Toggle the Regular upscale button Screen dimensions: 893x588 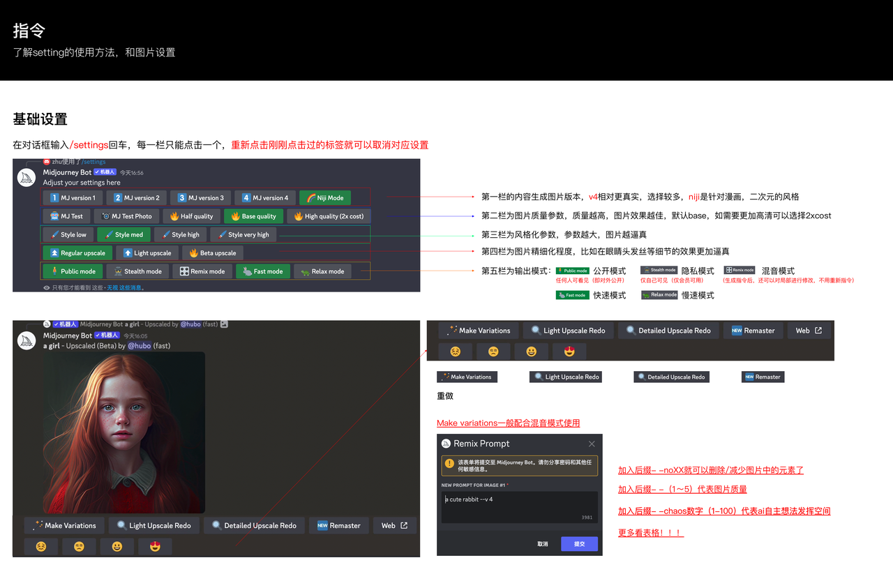click(x=77, y=253)
